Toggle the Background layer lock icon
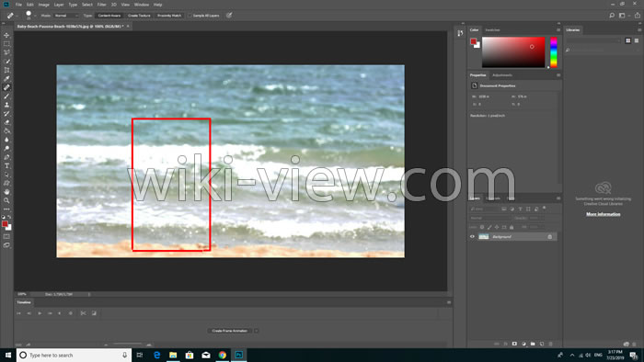 (x=549, y=236)
